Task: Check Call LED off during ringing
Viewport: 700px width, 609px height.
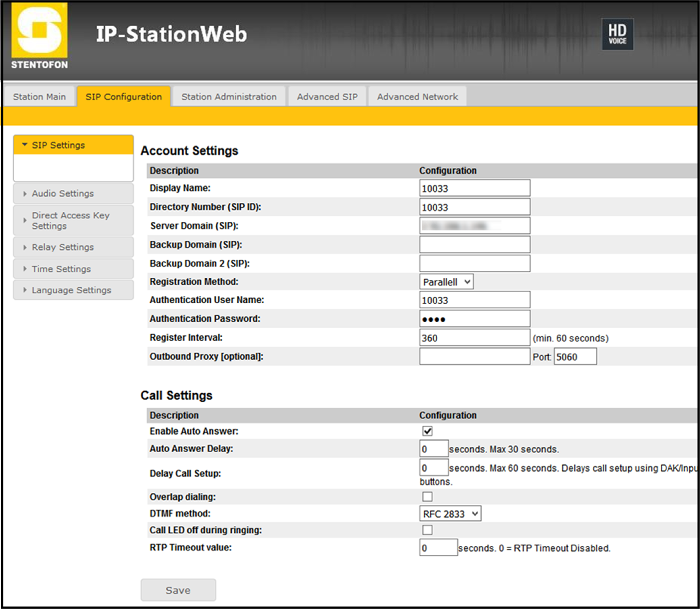Action: click(427, 529)
